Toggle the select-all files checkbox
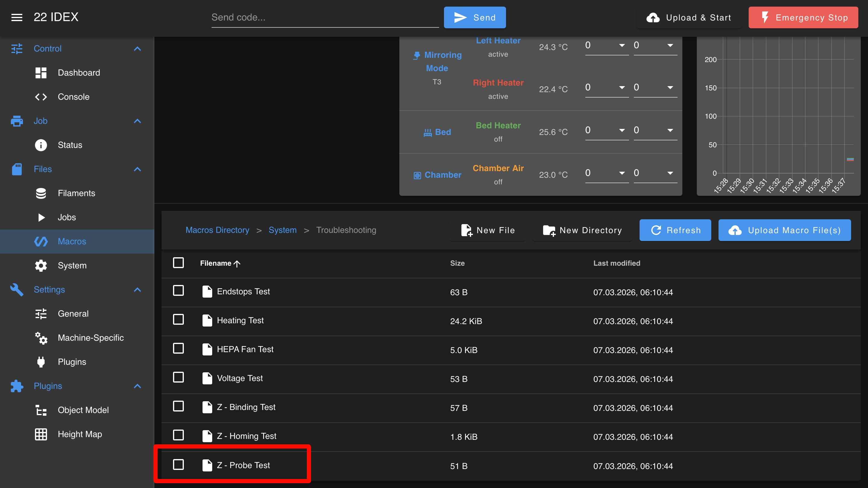 (178, 263)
